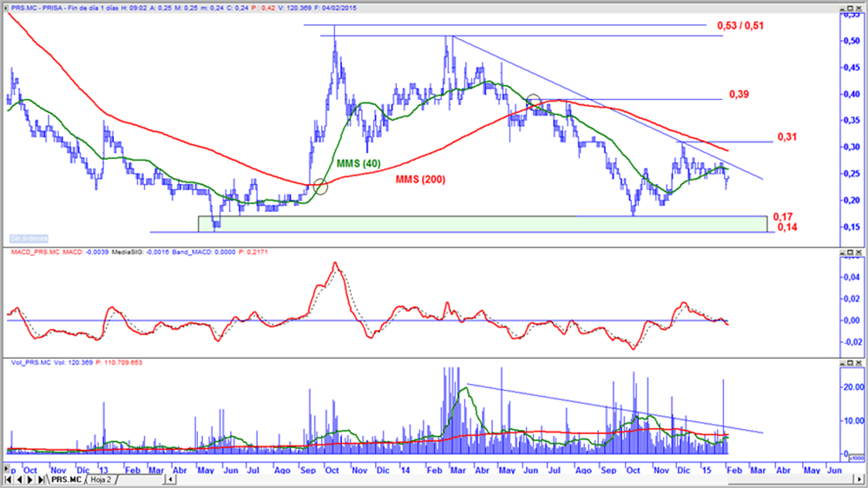Click the '0,04' MACD axis value
This screenshot has width=868, height=488.
pos(852,277)
